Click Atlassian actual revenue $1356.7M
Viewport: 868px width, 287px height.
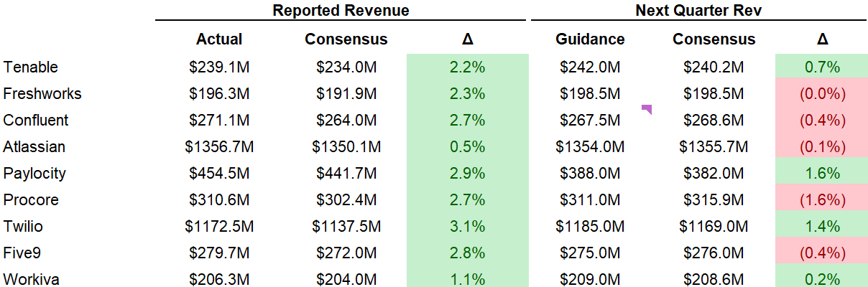pos(219,147)
